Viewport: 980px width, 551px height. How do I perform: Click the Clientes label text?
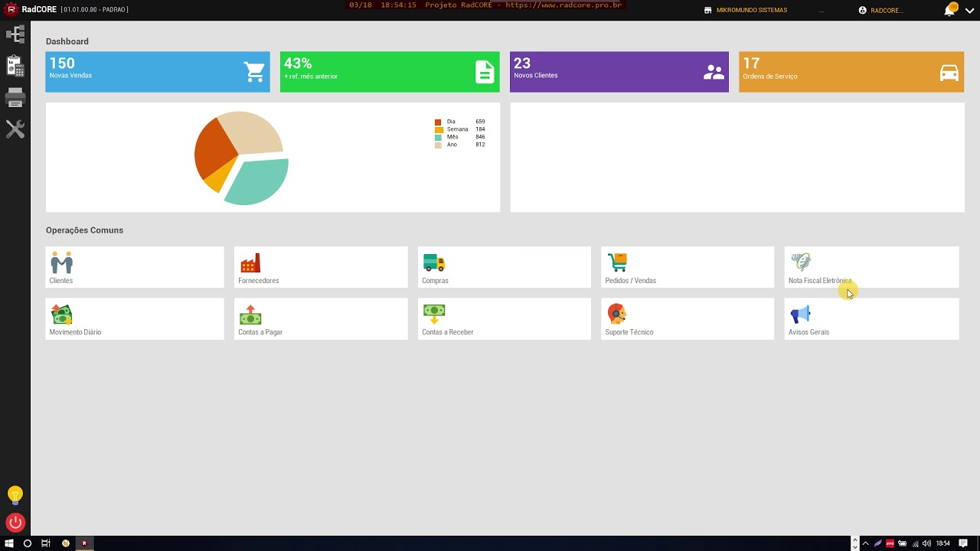pos(61,281)
